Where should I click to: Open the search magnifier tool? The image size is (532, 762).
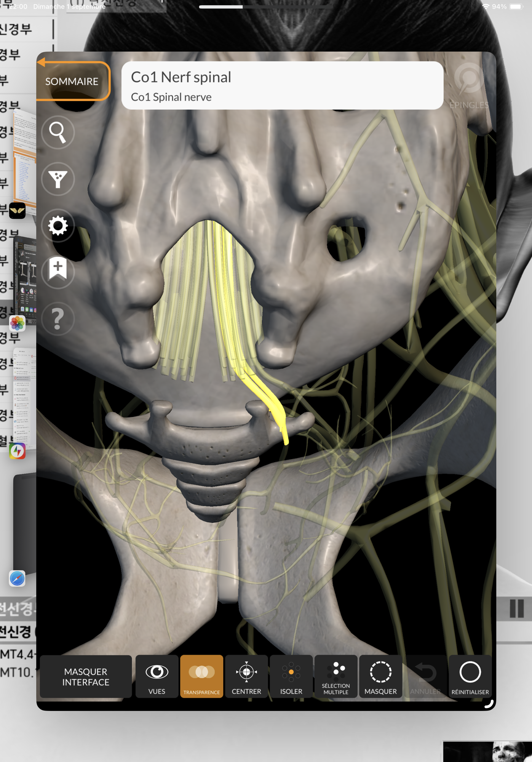(x=58, y=132)
